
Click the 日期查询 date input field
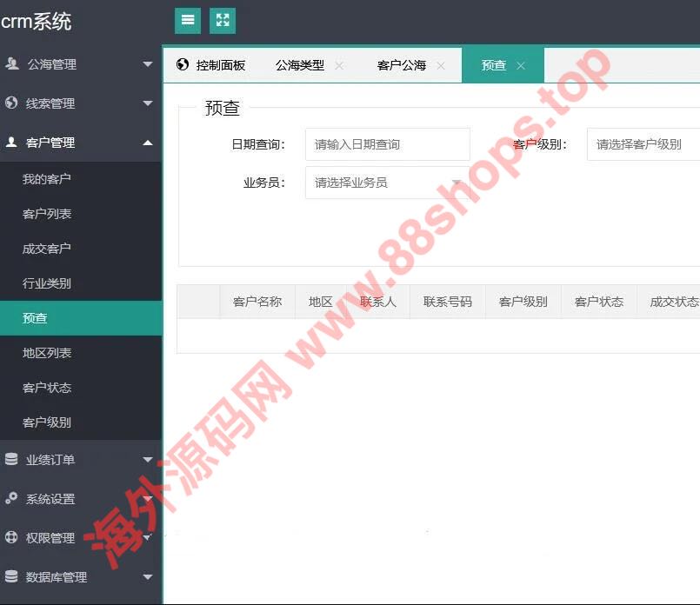click(x=387, y=144)
